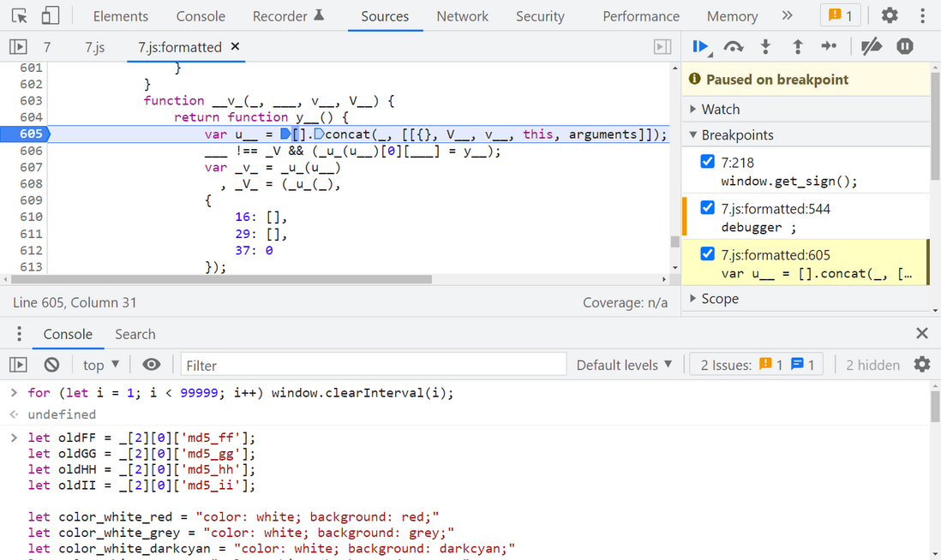This screenshot has height=560, width=941.
Task: Focus the console Filter input field
Action: [x=374, y=365]
